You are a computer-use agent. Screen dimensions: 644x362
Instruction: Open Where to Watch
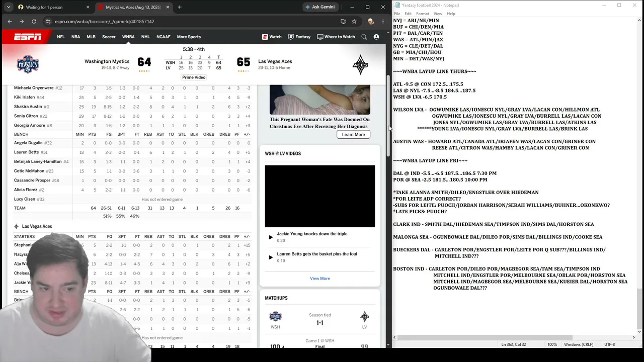tap(336, 37)
